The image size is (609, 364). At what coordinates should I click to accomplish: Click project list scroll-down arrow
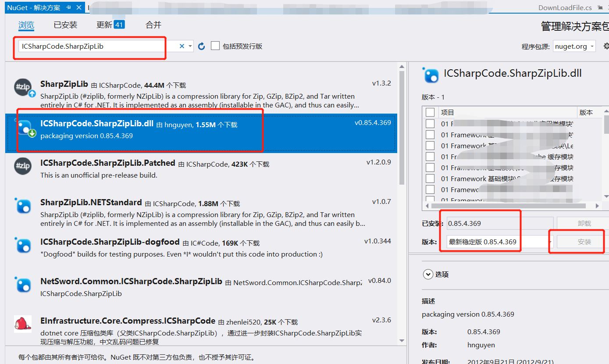pyautogui.click(x=606, y=196)
